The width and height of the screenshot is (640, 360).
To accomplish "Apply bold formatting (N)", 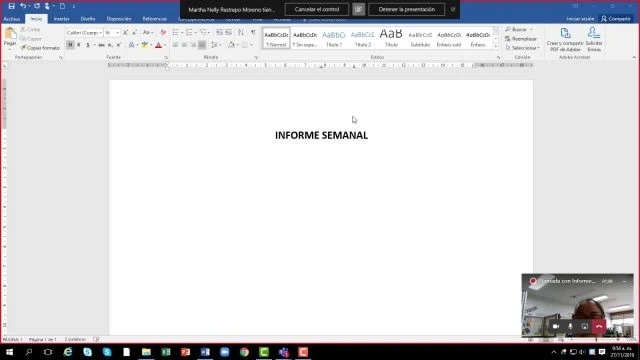I will (70, 45).
